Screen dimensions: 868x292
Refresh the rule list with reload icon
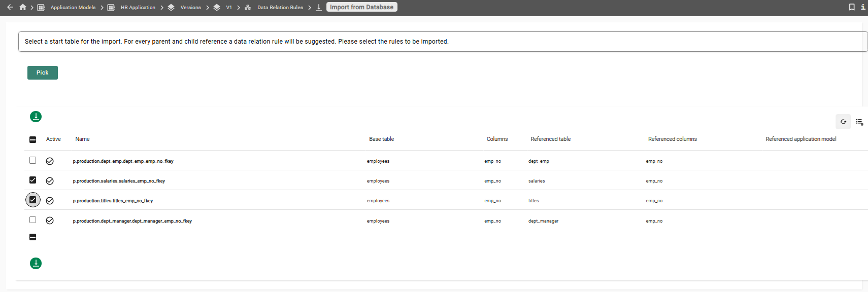[843, 122]
